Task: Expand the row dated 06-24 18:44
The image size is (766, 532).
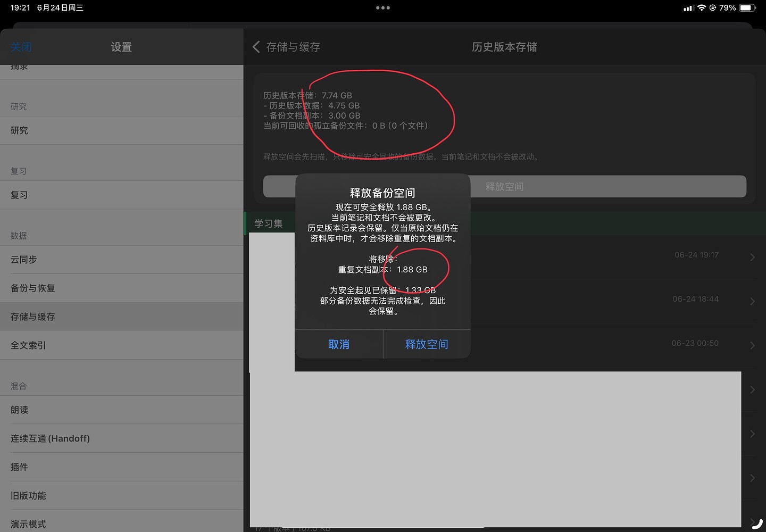Action: [752, 301]
